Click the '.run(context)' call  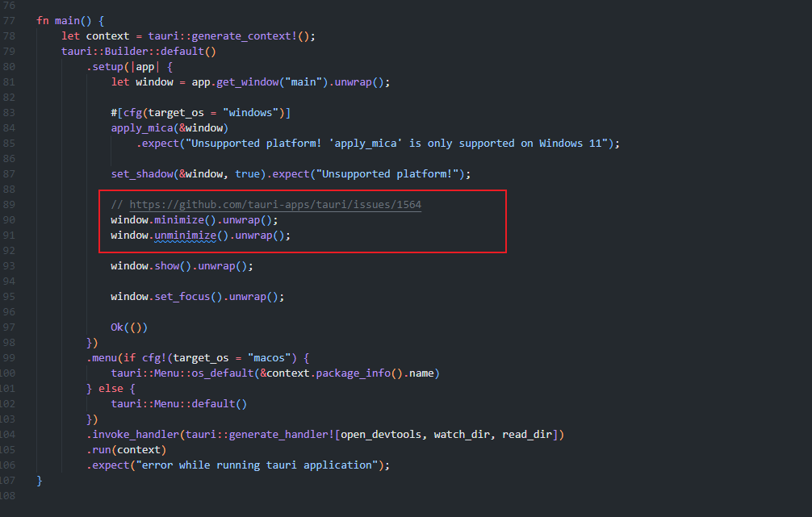click(x=127, y=450)
